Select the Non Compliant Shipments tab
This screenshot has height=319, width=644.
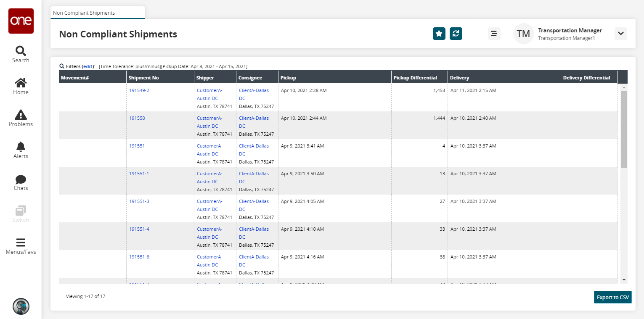click(84, 13)
